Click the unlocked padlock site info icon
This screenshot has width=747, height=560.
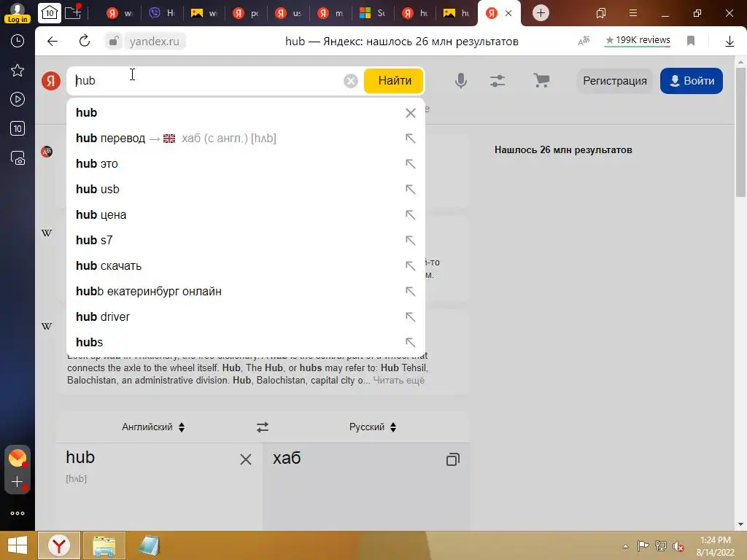113,42
